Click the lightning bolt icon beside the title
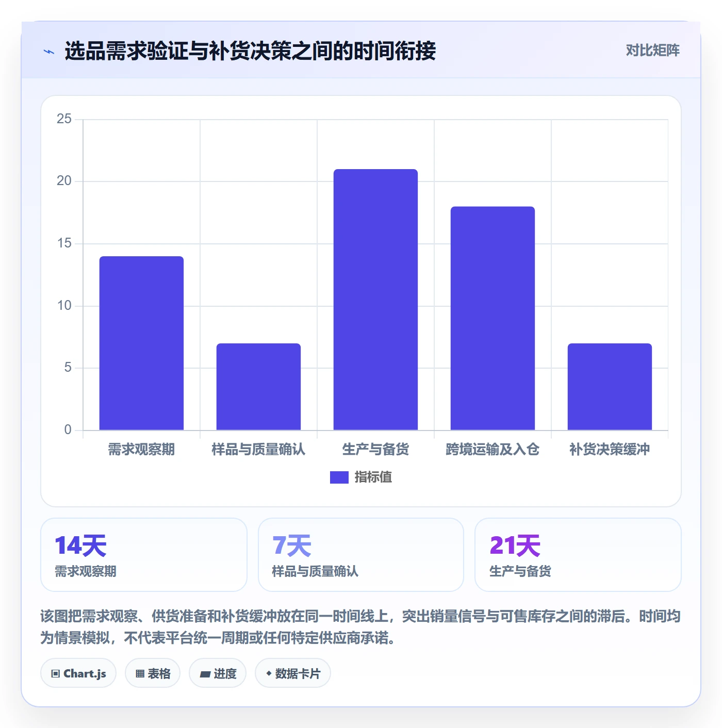The width and height of the screenshot is (722, 728). point(49,52)
